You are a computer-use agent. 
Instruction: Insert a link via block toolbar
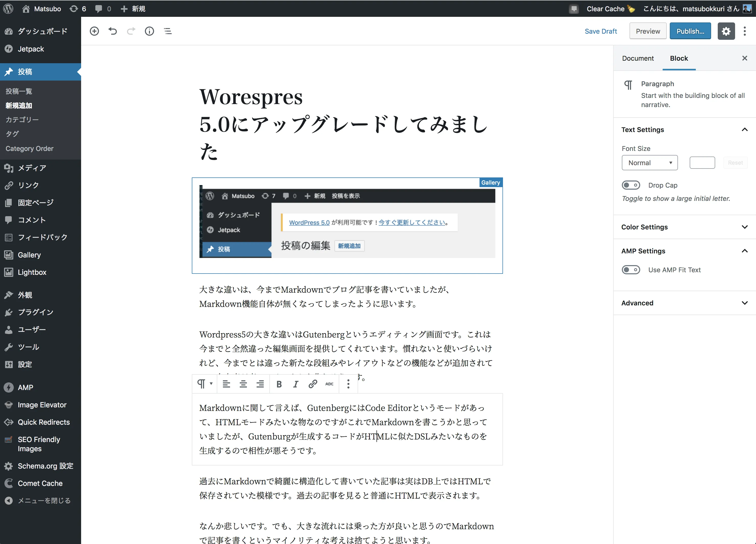tap(312, 384)
